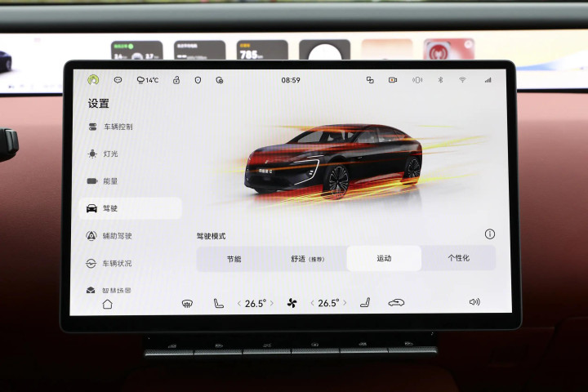Select 驾驶 in the sidebar
588x392 pixels.
pyautogui.click(x=131, y=208)
